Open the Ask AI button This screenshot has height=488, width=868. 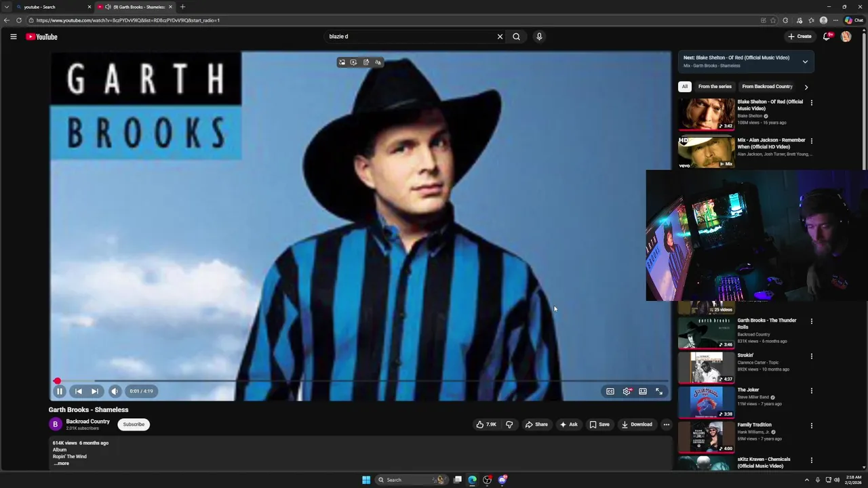(568, 424)
